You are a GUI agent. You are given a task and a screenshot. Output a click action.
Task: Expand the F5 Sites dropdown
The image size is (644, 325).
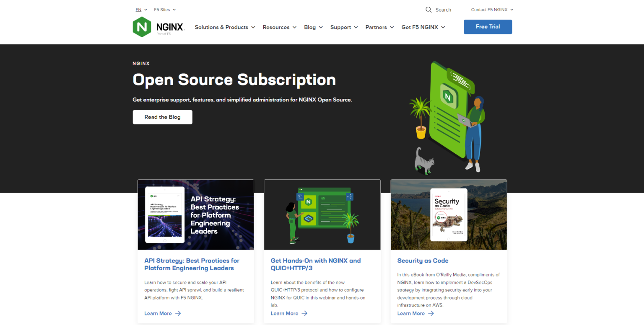165,10
